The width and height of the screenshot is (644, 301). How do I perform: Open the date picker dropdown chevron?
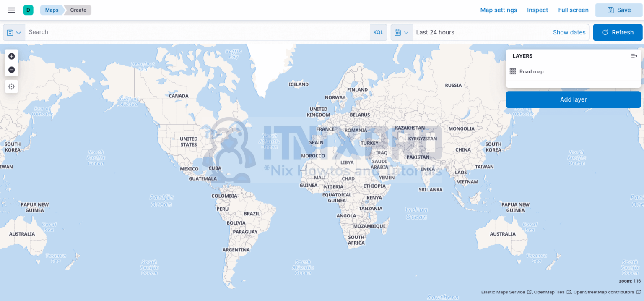(x=405, y=32)
